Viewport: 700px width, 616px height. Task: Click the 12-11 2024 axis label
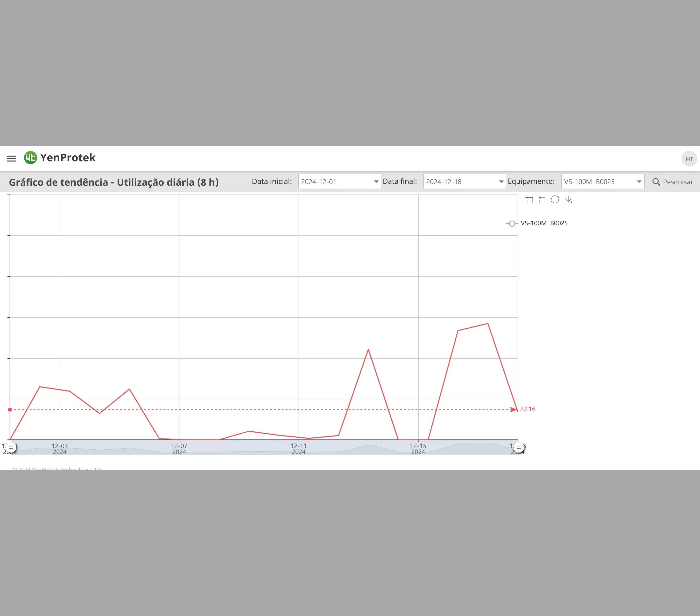coord(299,449)
